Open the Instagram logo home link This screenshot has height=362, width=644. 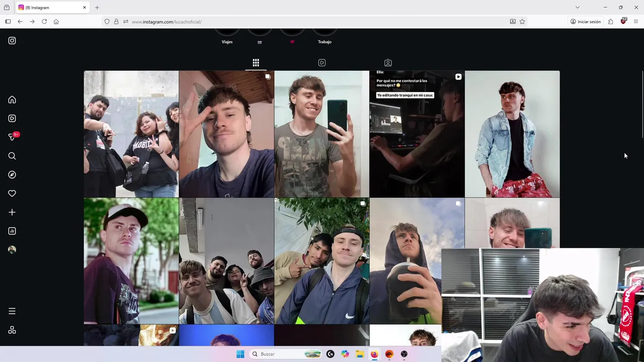[x=12, y=41]
